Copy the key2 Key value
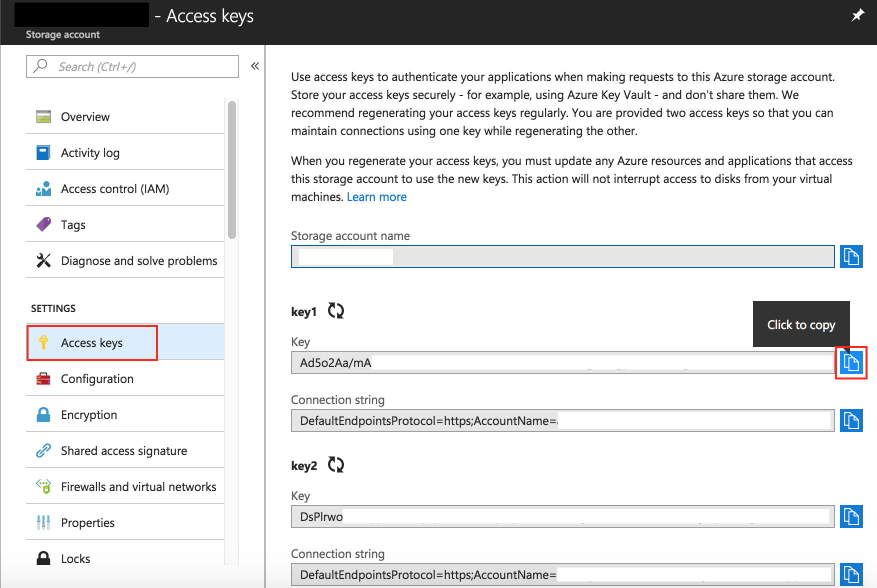The height and width of the screenshot is (588, 877). (x=851, y=516)
